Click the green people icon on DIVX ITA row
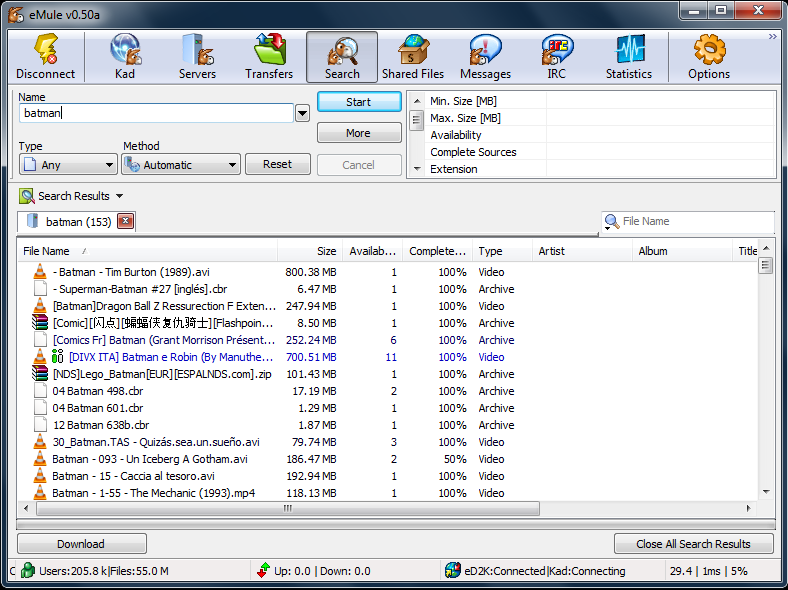The height and width of the screenshot is (590, 788). (x=57, y=357)
